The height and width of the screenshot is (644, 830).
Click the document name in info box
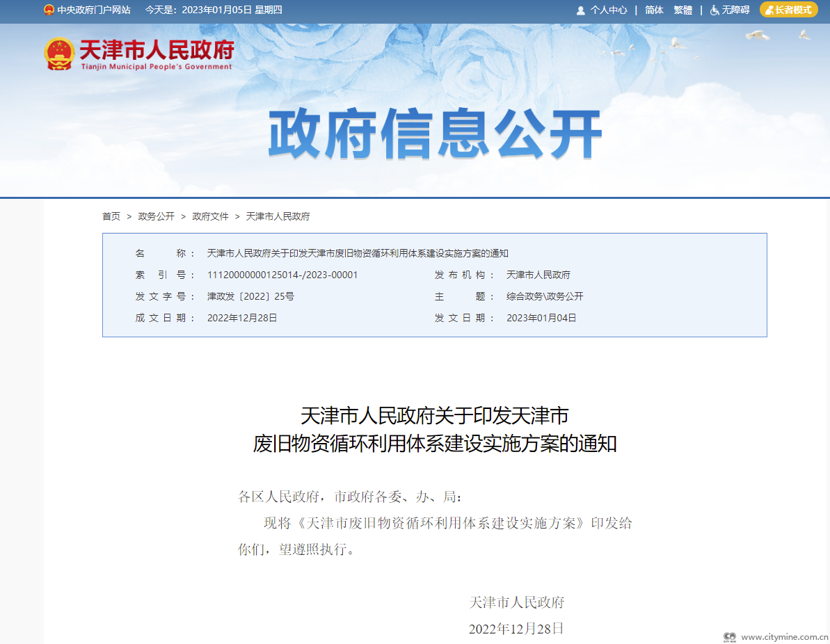click(x=358, y=253)
